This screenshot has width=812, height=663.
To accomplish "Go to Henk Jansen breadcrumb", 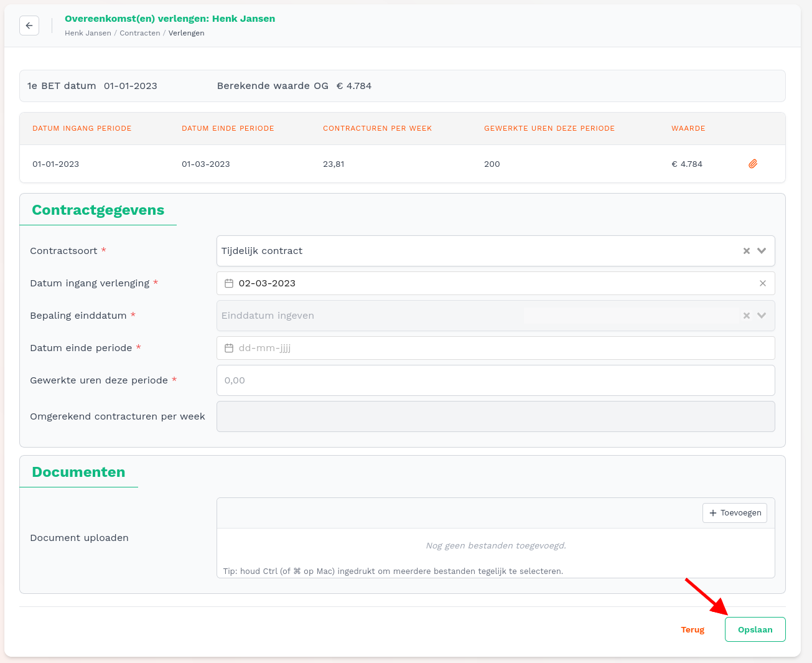I will (88, 33).
